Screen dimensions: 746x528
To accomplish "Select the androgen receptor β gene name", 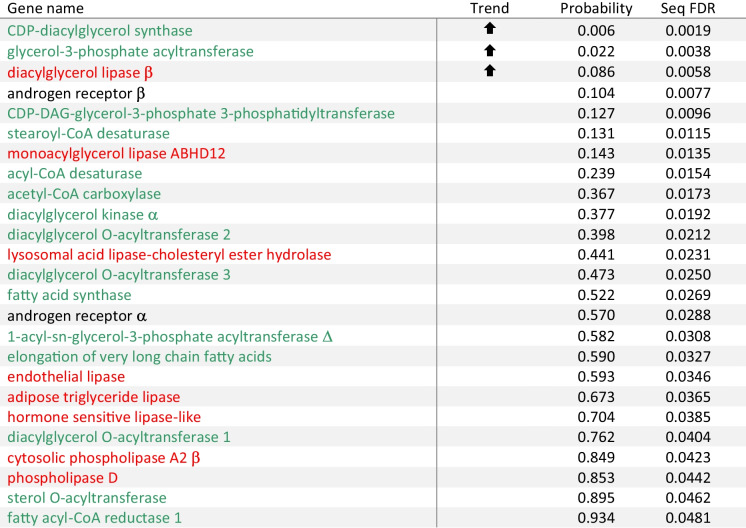I will coord(76,93).
